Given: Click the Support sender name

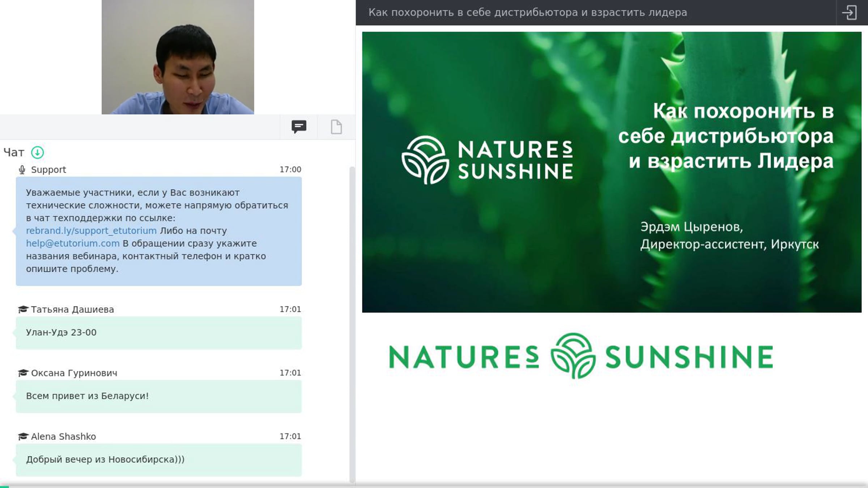Looking at the screenshot, I should [x=48, y=170].
